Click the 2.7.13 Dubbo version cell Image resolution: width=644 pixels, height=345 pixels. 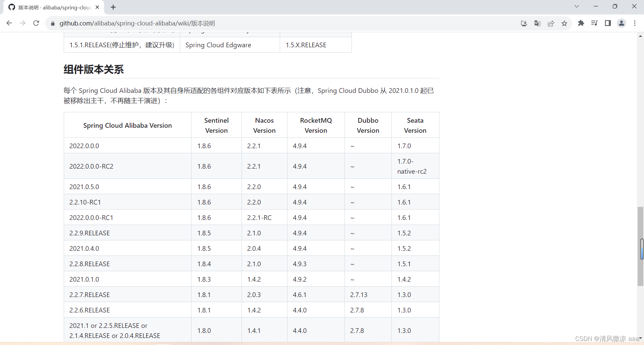368,295
